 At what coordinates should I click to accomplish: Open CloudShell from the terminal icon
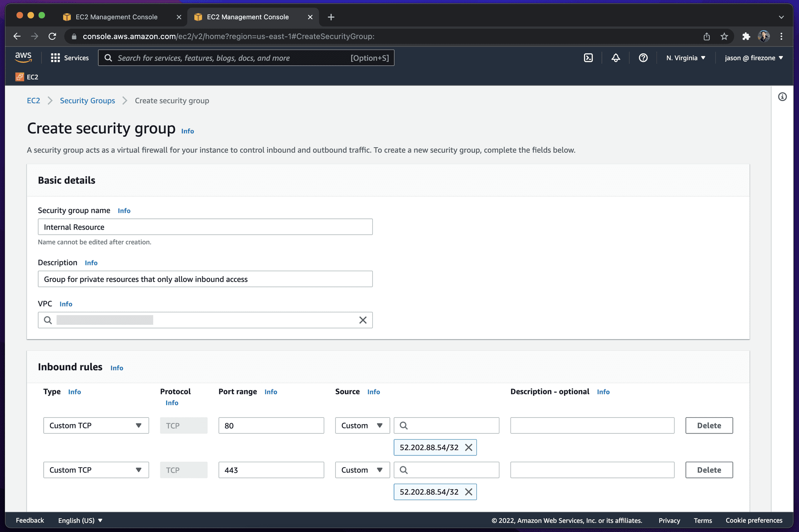point(588,58)
